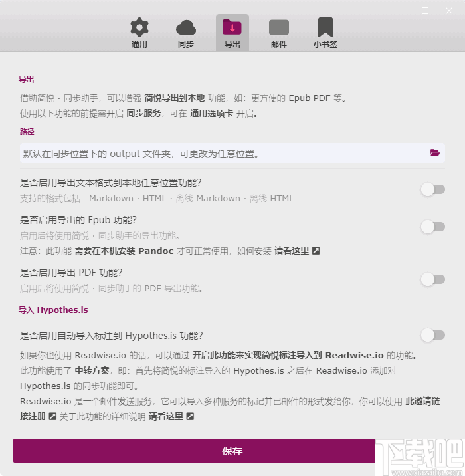Minimize the settings window

[401, 11]
